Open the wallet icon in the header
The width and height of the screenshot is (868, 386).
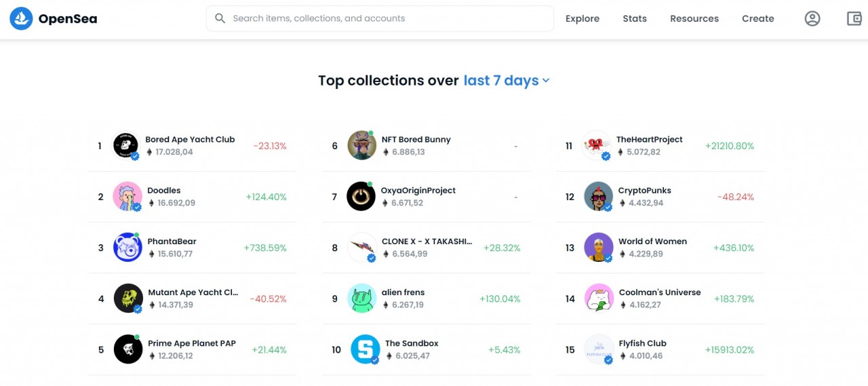854,19
